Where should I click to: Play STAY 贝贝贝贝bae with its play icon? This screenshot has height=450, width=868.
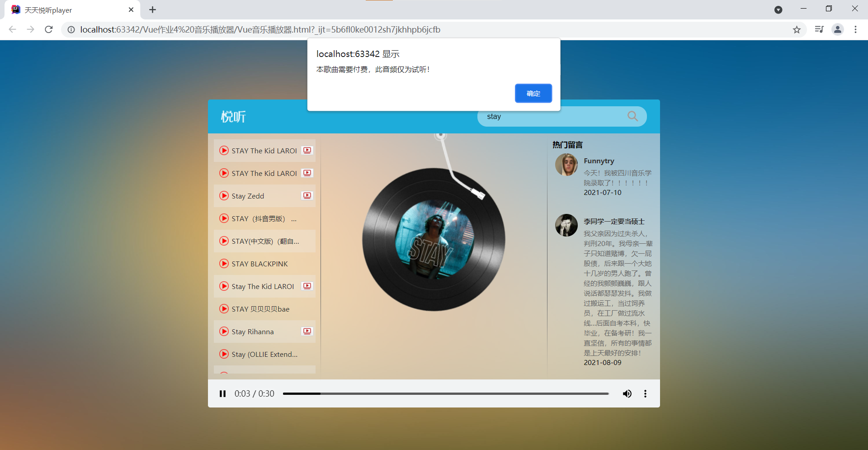click(x=224, y=309)
